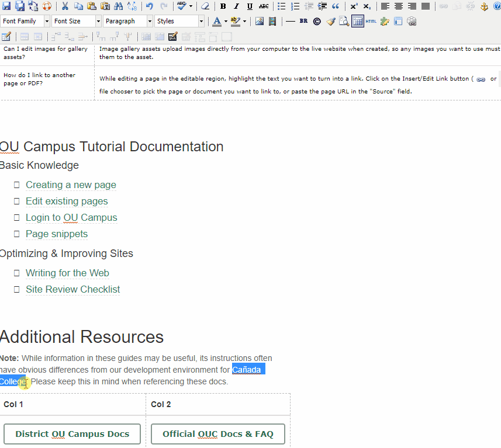Align text left

385,6
